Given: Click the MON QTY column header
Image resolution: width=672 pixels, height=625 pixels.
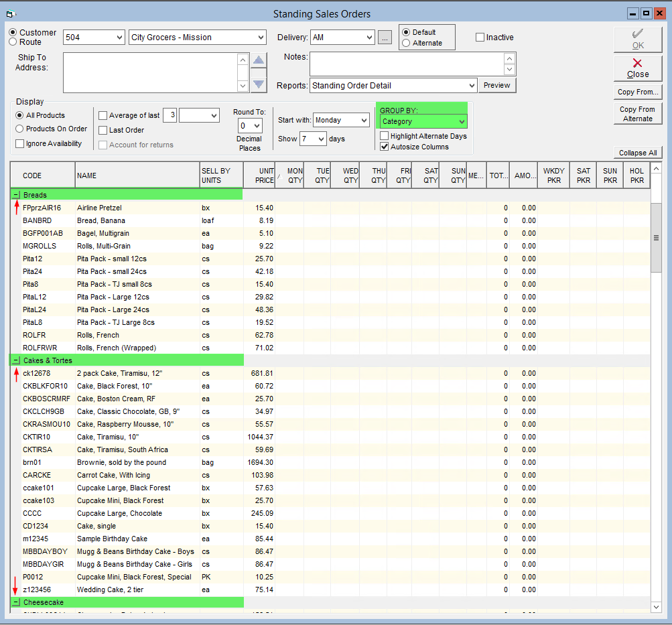Looking at the screenshot, I should point(289,176).
